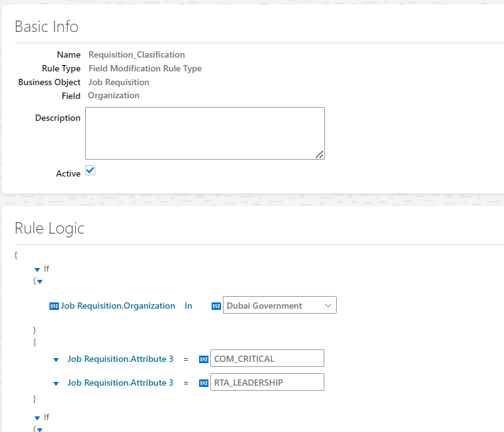504x432 pixels.
Task: Click the Job Requisition business object value
Action: (119, 82)
